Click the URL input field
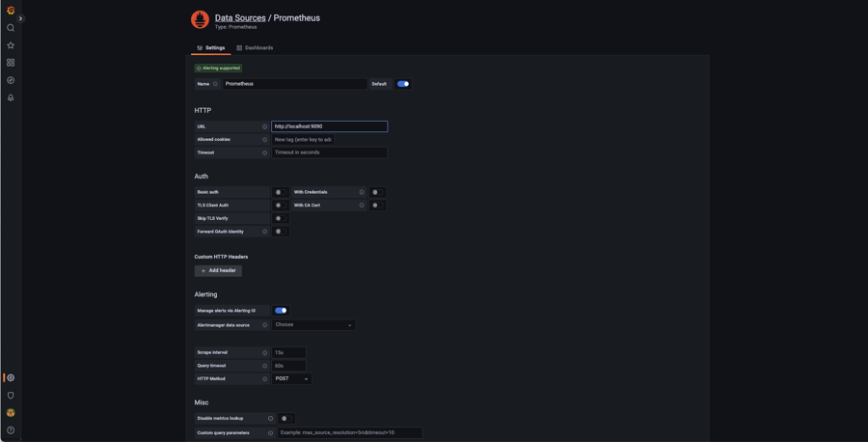 coord(330,126)
